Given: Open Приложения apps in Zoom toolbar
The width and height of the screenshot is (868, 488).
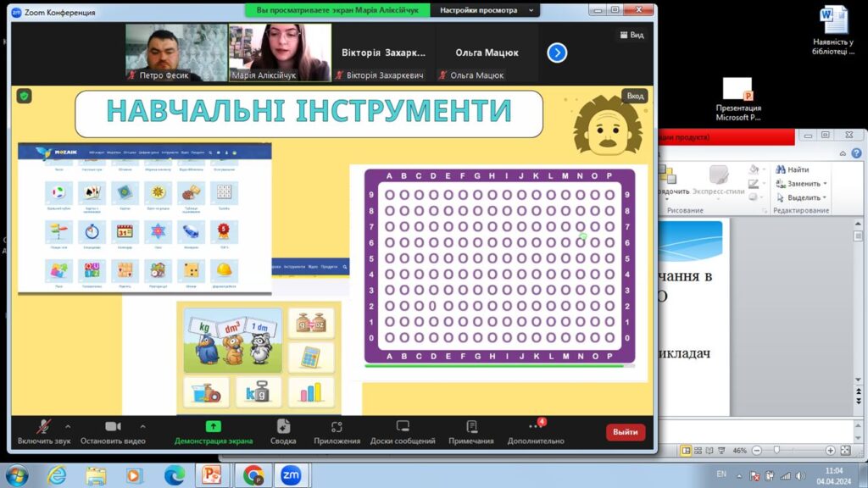Looking at the screenshot, I should pyautogui.click(x=337, y=427).
